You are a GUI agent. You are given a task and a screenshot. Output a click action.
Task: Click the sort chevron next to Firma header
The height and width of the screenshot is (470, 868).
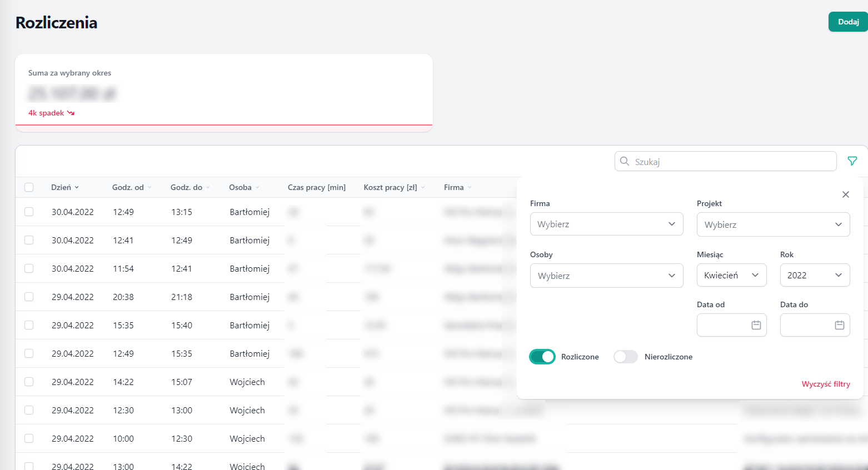click(x=470, y=187)
